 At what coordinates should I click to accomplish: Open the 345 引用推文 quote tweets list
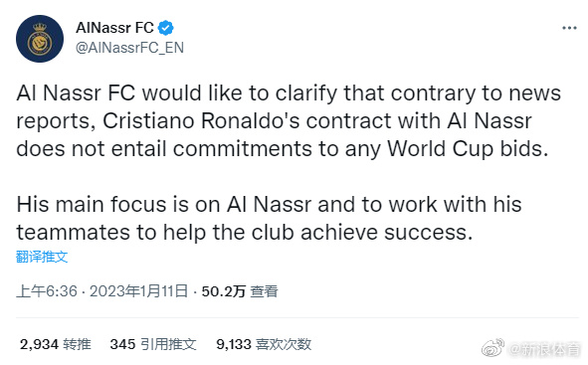click(153, 344)
